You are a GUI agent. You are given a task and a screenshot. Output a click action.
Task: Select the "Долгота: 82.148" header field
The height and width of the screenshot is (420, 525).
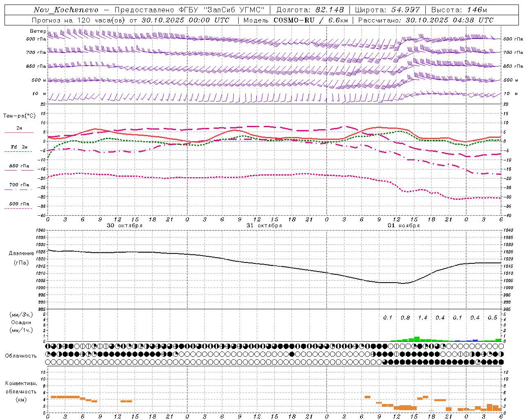click(310, 10)
